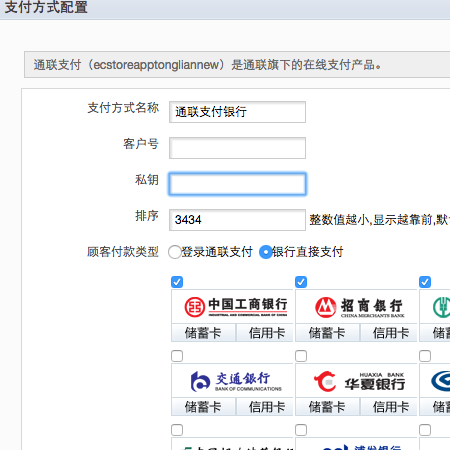Click the 顾客付款类型 label

point(123,252)
